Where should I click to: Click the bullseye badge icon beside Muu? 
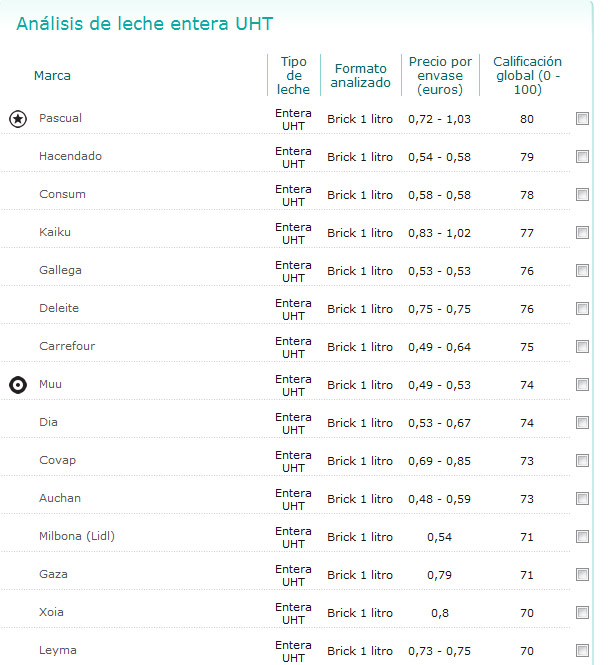(18, 385)
